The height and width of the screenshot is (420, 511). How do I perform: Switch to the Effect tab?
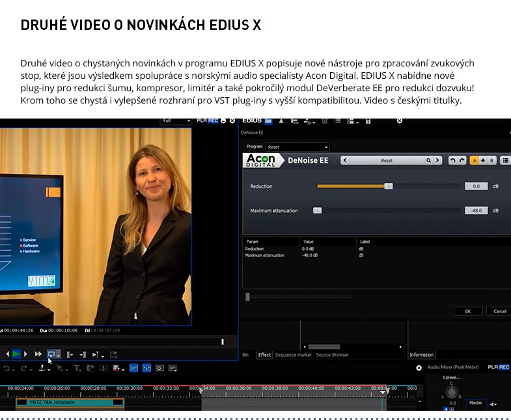pyautogui.click(x=264, y=355)
